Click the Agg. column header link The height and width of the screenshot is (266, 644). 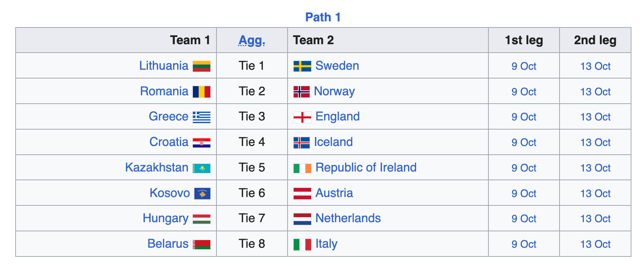(x=252, y=40)
